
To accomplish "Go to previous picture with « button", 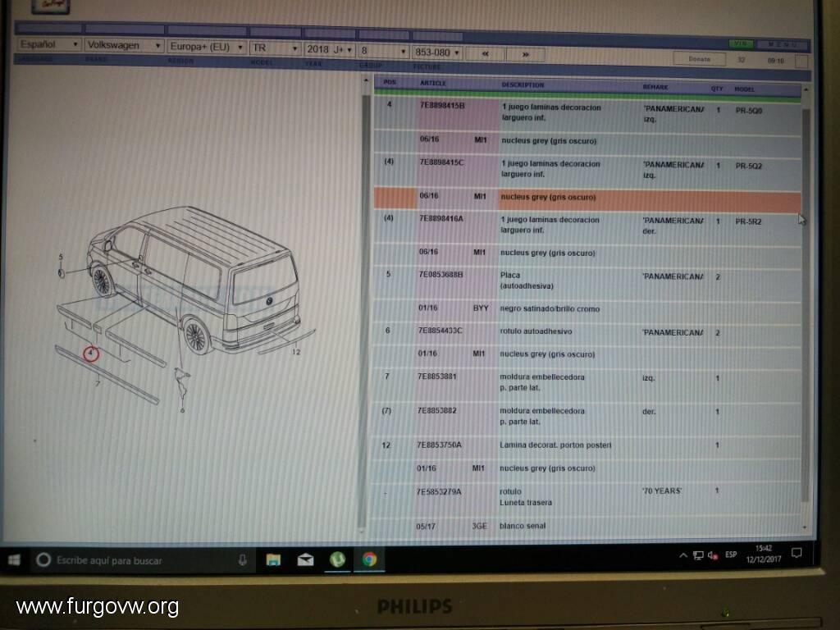I will pyautogui.click(x=485, y=53).
